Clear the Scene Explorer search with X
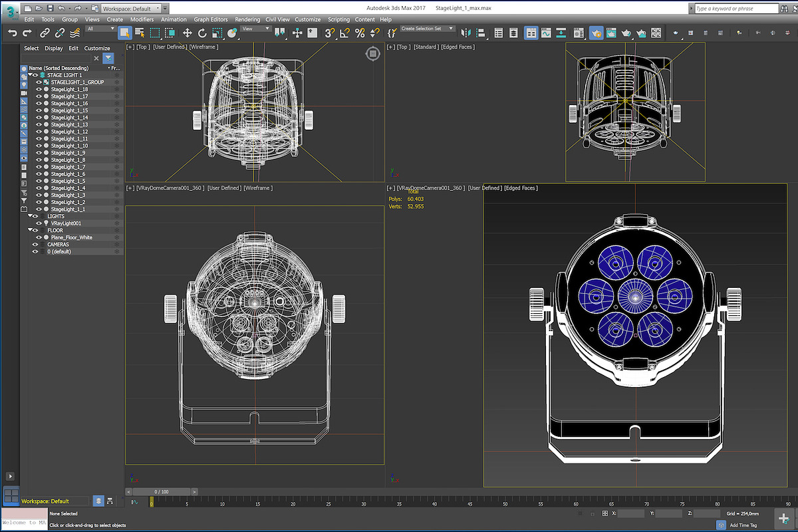The image size is (798, 532). [x=96, y=59]
